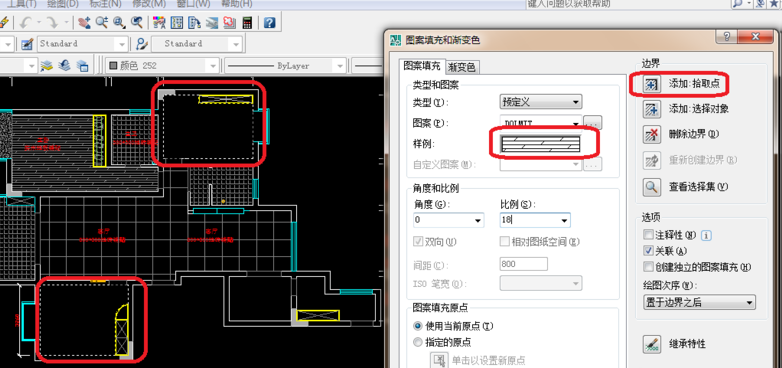This screenshot has height=368, width=782.
Task: Open the 颜色 252 color dropdown
Action: 163,65
